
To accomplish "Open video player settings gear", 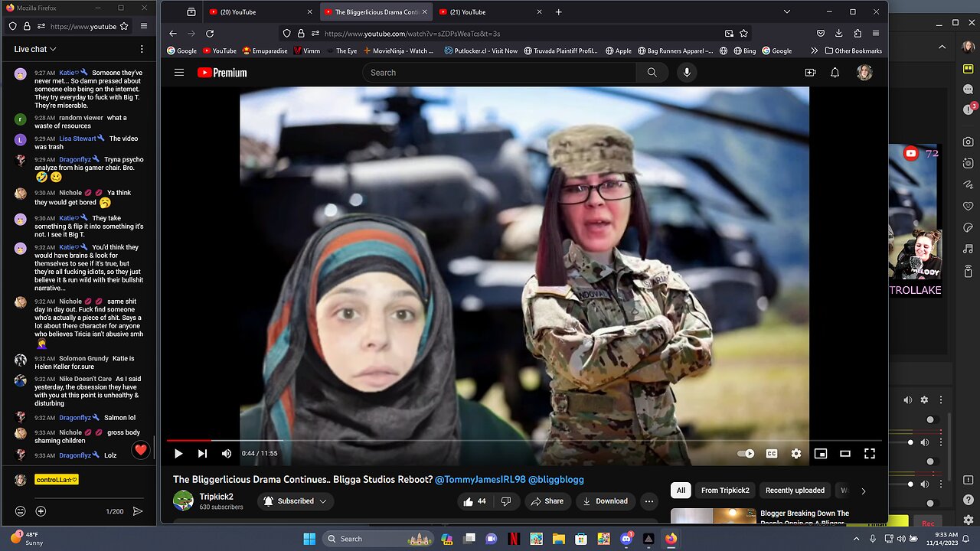I will (796, 454).
